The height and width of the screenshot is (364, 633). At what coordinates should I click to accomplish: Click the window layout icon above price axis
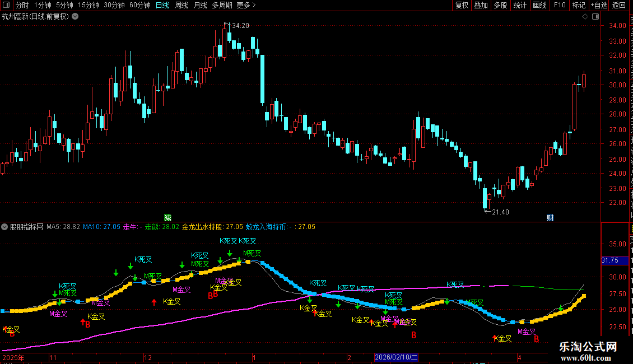(x=595, y=17)
